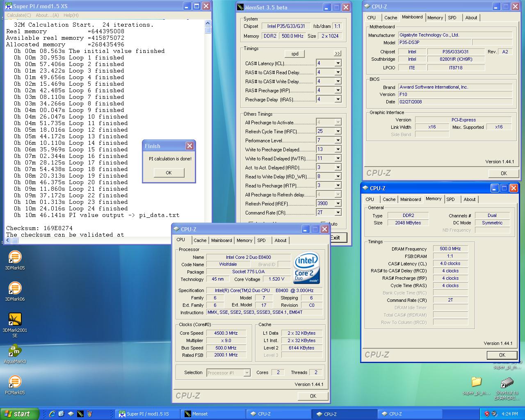525x420 pixels.
Task: Click the DRAM Frequency 500.0 MHz field
Action: coord(450,249)
